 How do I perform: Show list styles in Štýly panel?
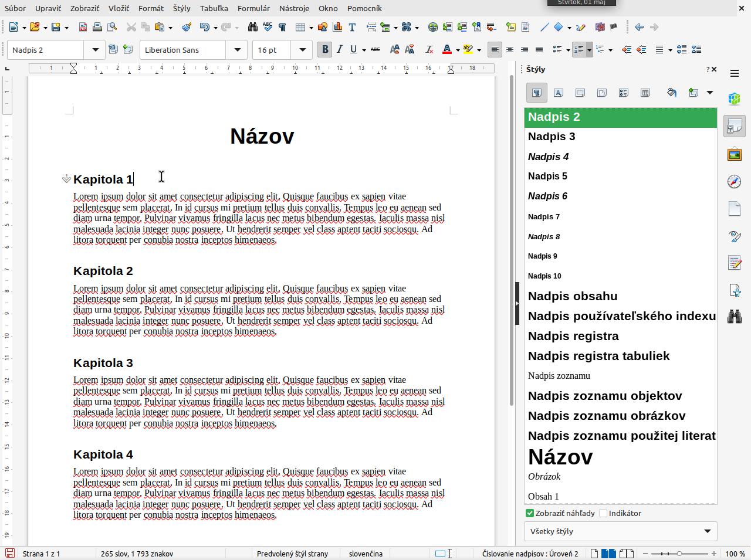click(x=624, y=93)
